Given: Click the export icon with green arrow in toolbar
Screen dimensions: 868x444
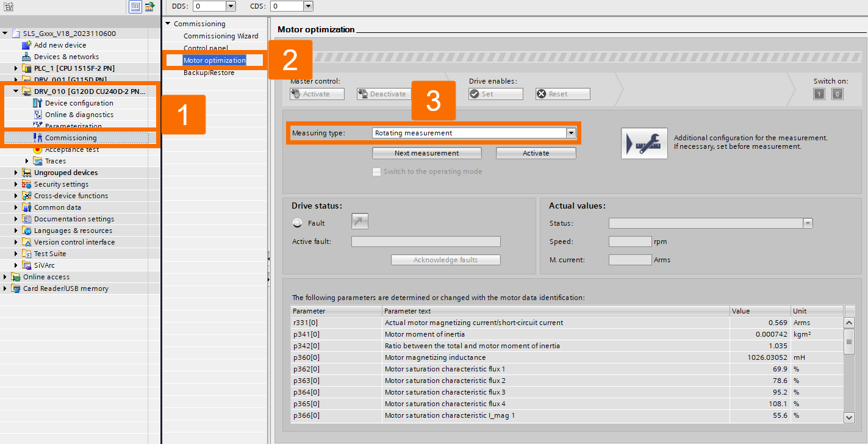Looking at the screenshot, I should (149, 6).
